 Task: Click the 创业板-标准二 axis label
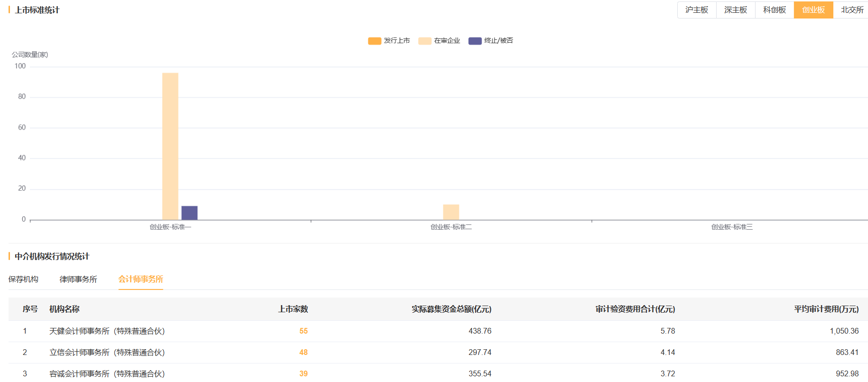[451, 227]
